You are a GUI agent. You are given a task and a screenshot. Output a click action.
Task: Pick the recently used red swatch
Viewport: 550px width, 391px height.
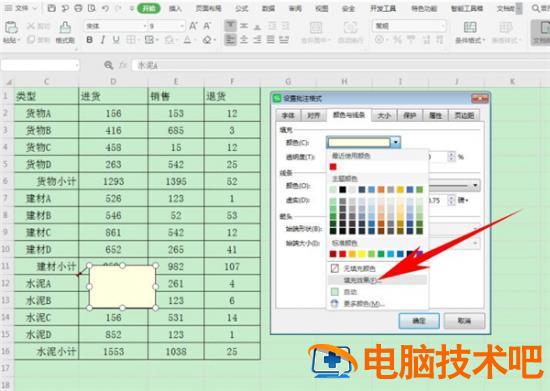333,167
